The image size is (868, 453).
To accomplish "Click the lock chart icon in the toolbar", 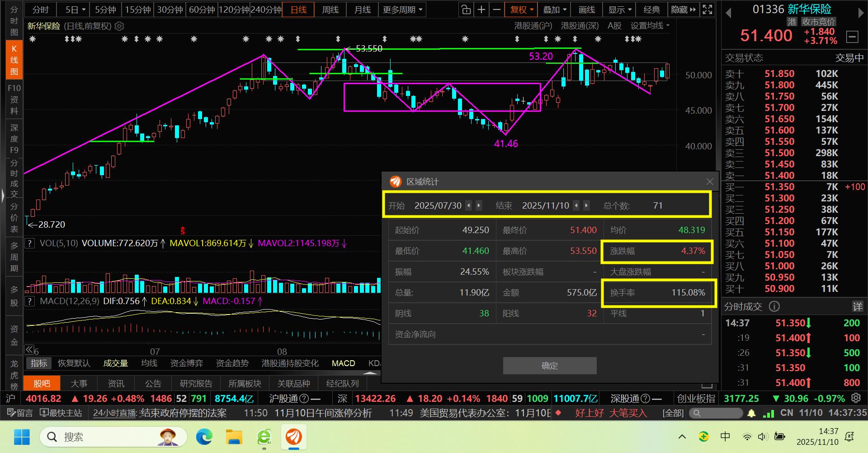I will click(x=466, y=10).
